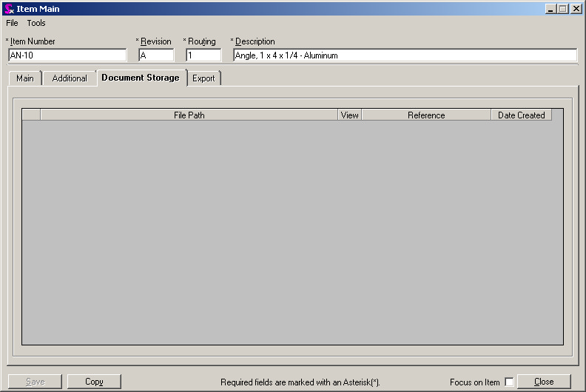Click the Routing input field
586x392 pixels.
(203, 55)
